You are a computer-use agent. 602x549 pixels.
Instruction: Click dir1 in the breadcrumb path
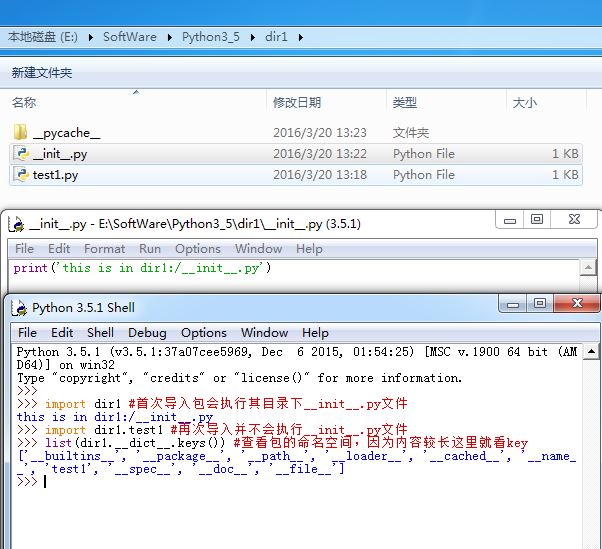point(276,37)
